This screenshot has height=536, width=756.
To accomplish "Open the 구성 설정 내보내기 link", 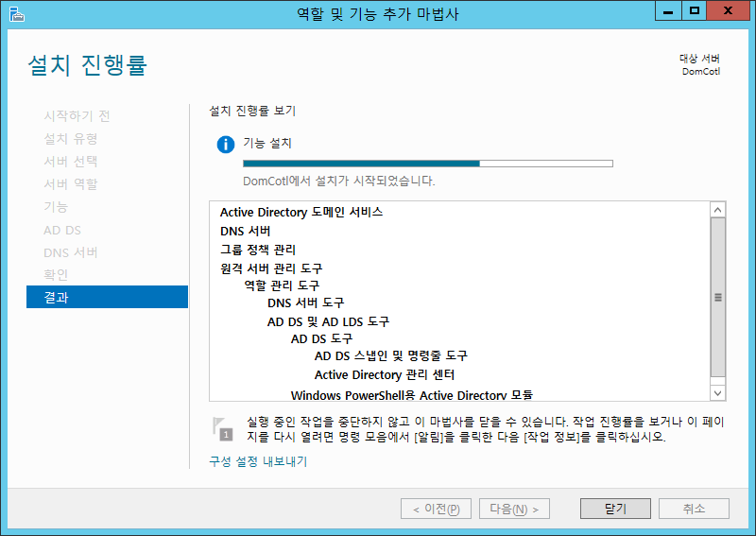I will click(258, 461).
